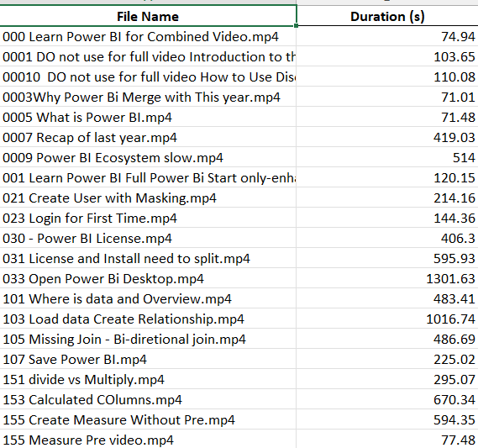This screenshot has height=448, width=478.
Task: Select the File Name header cell
Action: [x=148, y=16]
